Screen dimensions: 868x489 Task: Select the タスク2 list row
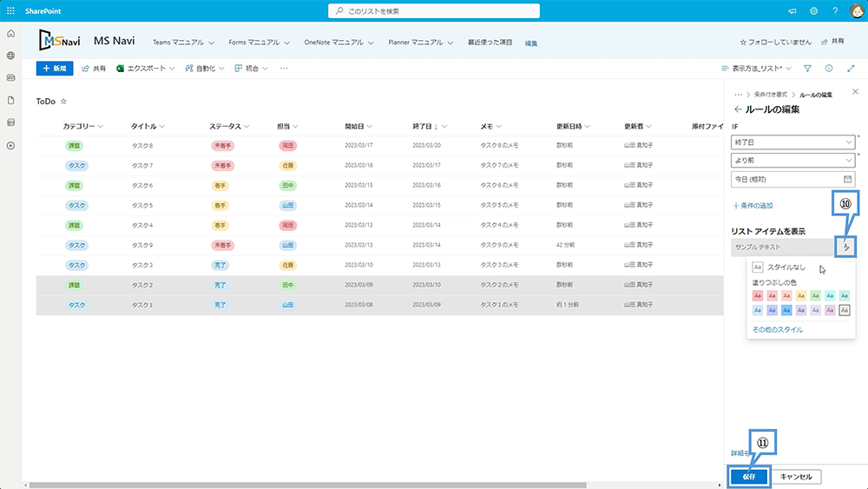click(380, 285)
